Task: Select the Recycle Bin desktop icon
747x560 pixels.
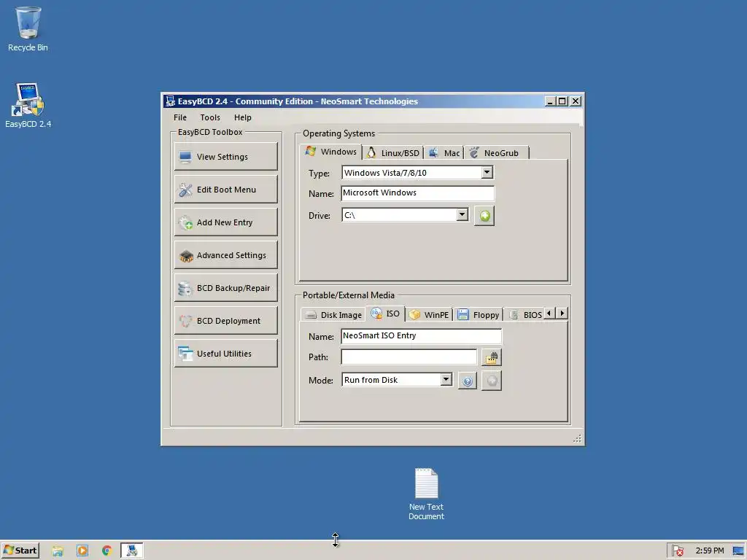Action: click(x=28, y=29)
